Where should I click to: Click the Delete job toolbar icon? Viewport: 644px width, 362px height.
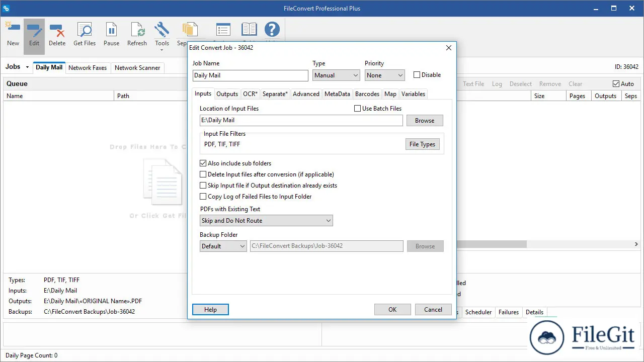[57, 30]
